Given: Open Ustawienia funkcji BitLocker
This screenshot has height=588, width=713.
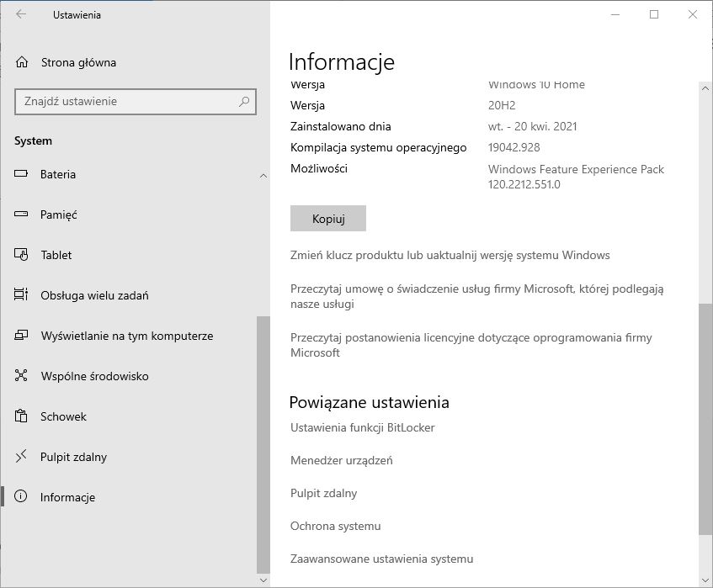Looking at the screenshot, I should point(363,427).
